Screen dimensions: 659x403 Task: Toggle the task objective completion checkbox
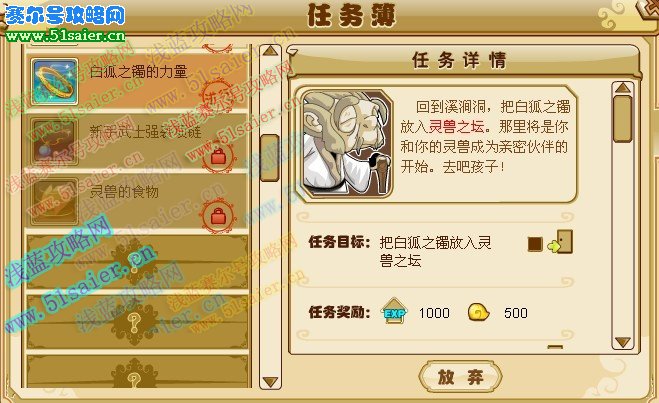535,244
